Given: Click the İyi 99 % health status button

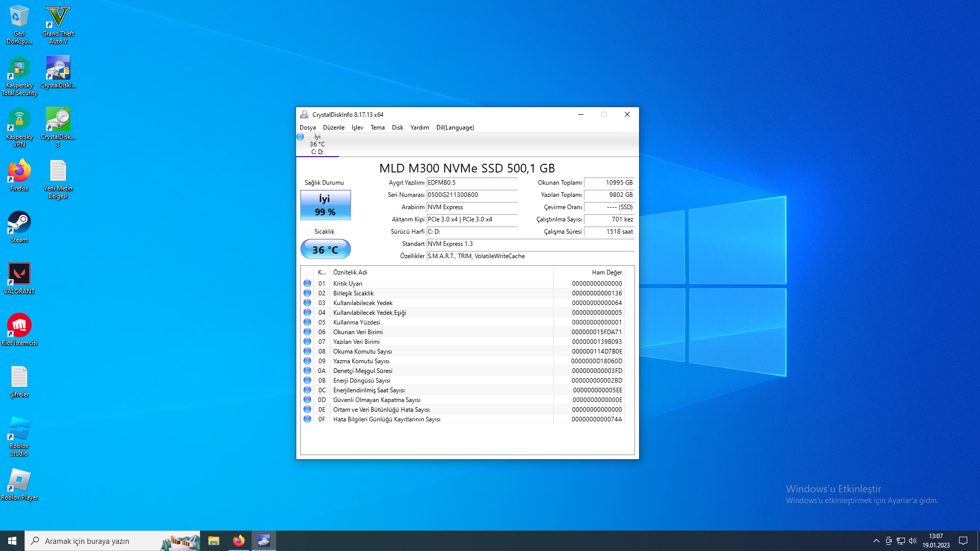Looking at the screenshot, I should click(x=325, y=205).
